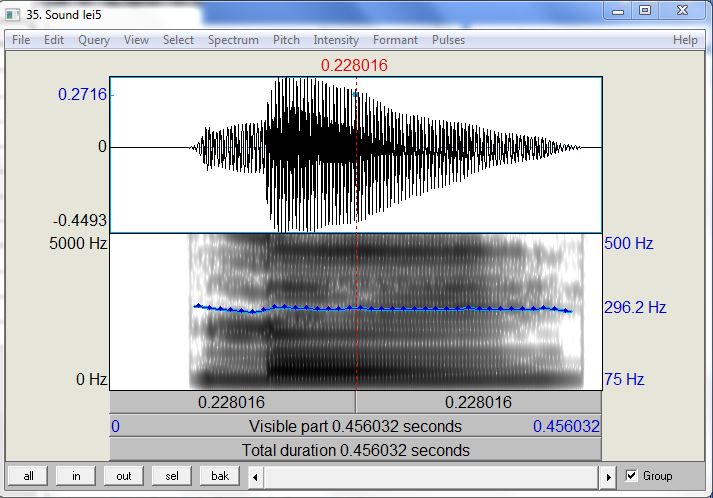Open the Select menu
Image resolution: width=713 pixels, height=498 pixels.
point(178,40)
